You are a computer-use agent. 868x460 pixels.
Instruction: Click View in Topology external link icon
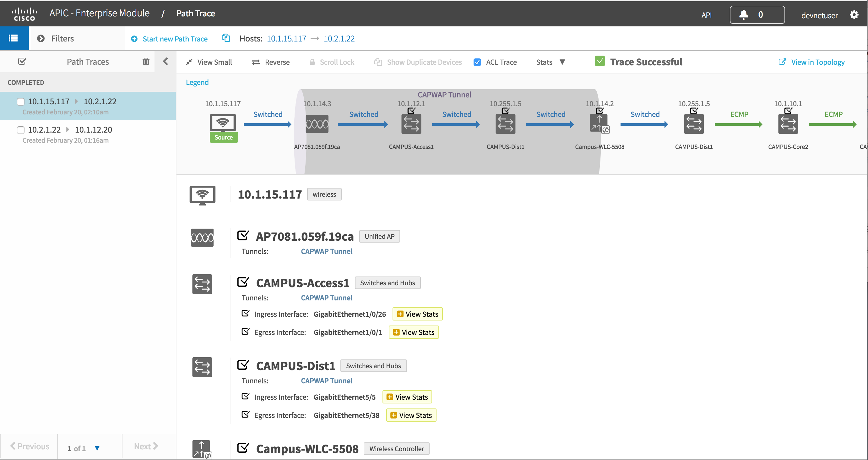click(782, 62)
